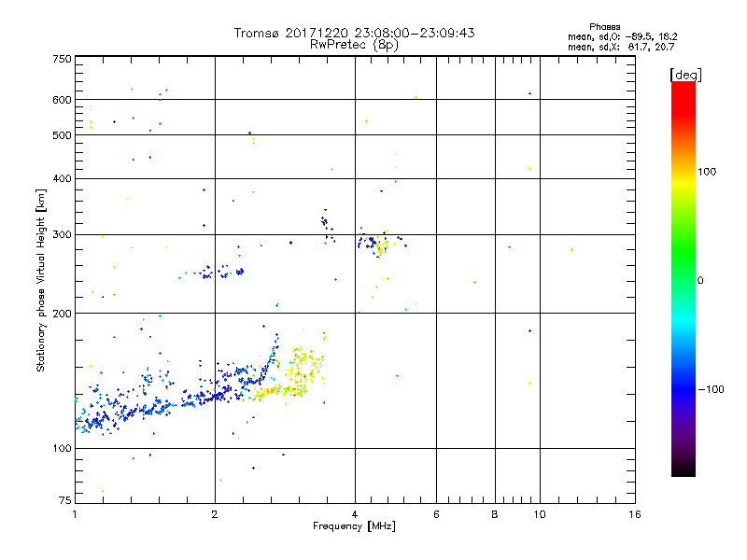Viewport: 747px width, 560px height.
Task: Click the x-axis tick label '4'
Action: (x=355, y=514)
